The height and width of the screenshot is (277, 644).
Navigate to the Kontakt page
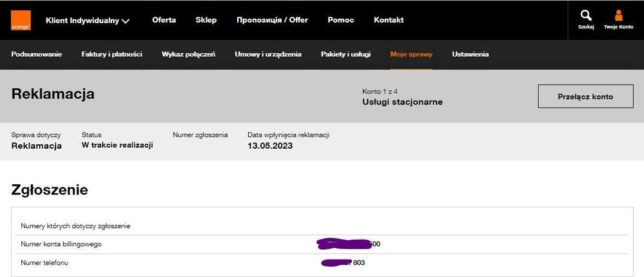click(389, 20)
